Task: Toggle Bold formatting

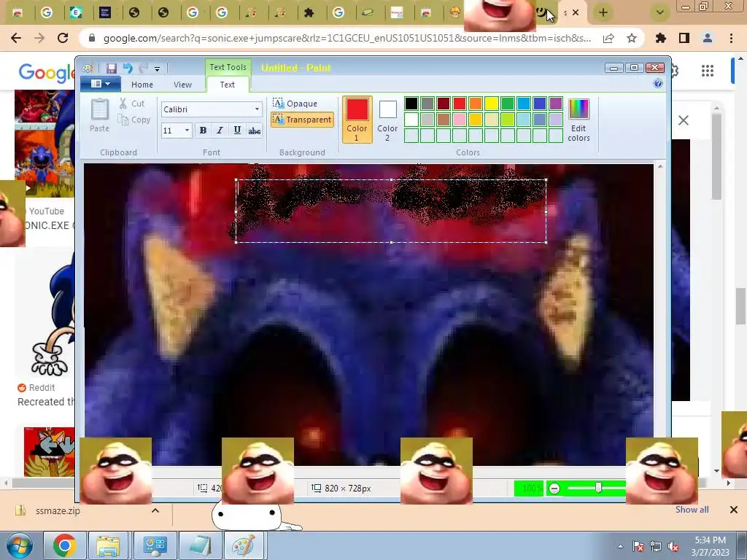Action: (203, 130)
